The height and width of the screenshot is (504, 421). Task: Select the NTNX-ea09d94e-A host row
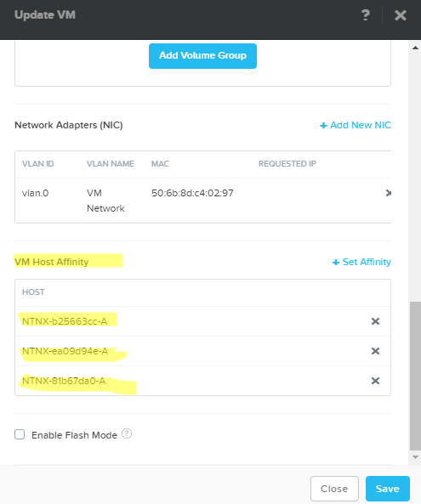pos(202,351)
